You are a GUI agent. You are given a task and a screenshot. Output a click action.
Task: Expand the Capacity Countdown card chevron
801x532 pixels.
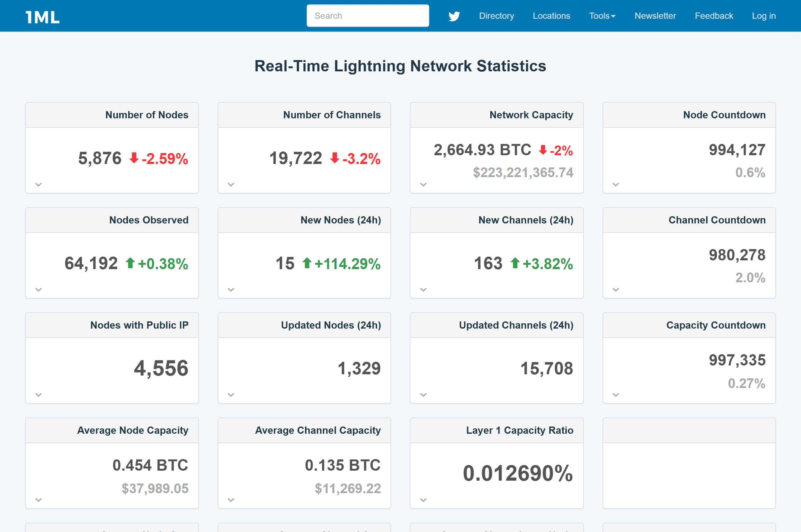tap(616, 395)
